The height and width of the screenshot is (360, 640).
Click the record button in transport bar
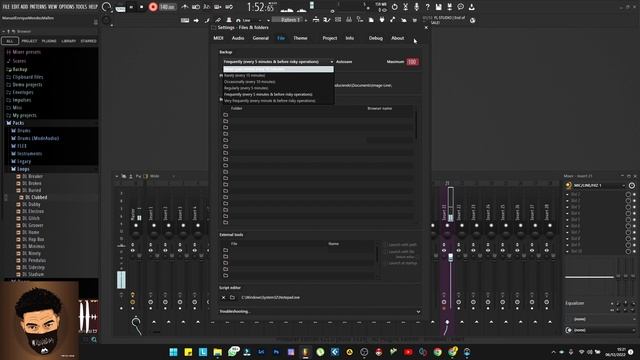[153, 7]
